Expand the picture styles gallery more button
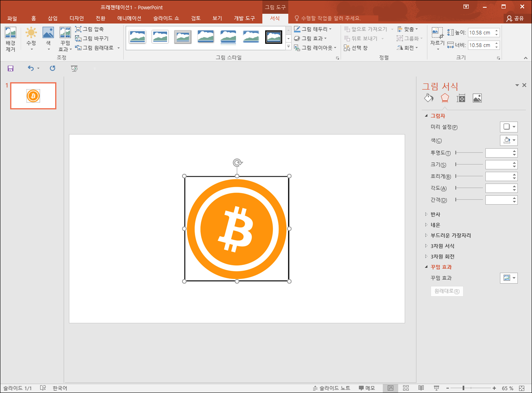This screenshot has width=532, height=393. click(289, 47)
